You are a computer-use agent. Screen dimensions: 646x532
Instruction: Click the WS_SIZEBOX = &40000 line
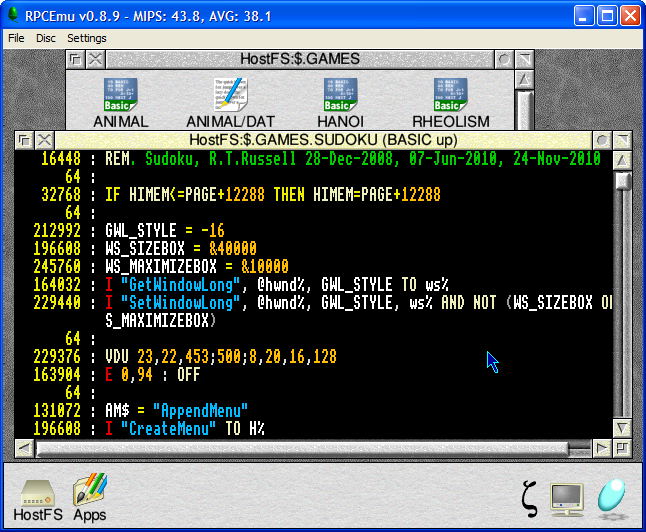tap(181, 248)
